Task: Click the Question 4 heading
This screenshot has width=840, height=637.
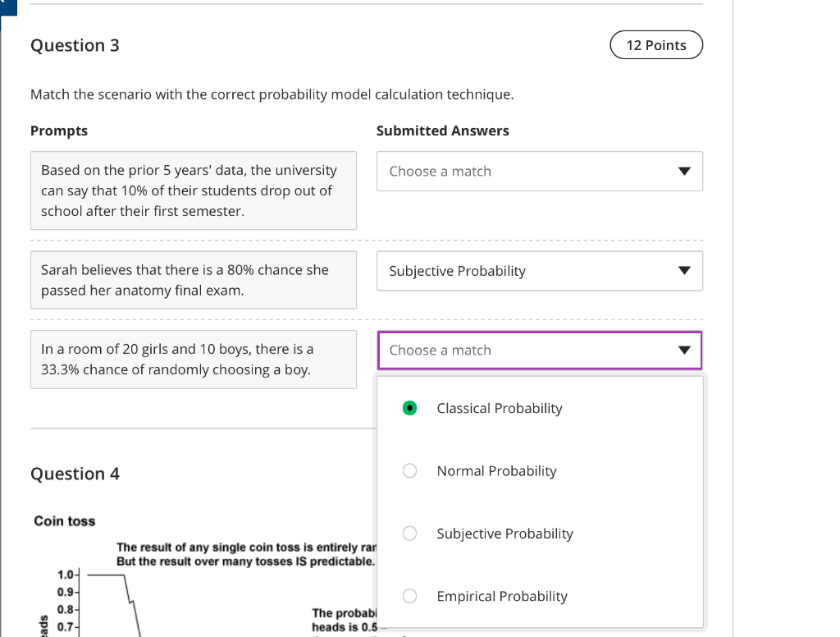Action: tap(75, 474)
